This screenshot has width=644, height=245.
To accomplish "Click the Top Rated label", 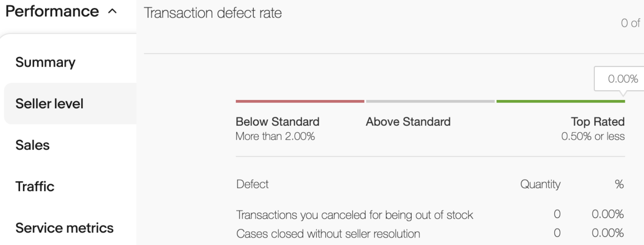I will tap(598, 122).
